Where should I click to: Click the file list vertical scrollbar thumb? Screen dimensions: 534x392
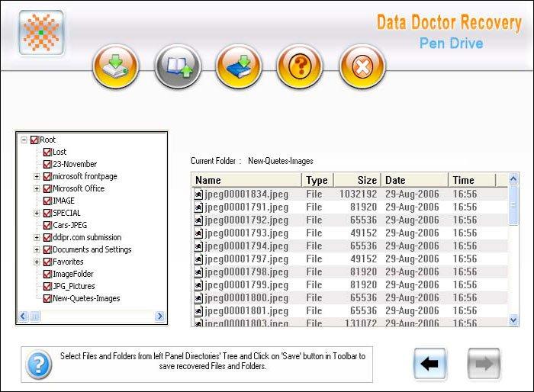point(513,205)
